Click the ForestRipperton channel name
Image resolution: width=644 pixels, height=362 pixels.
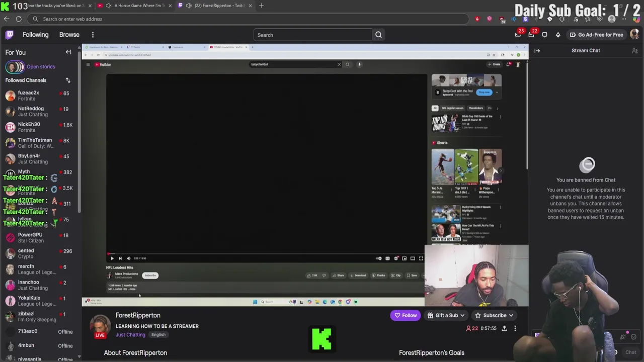point(138,315)
